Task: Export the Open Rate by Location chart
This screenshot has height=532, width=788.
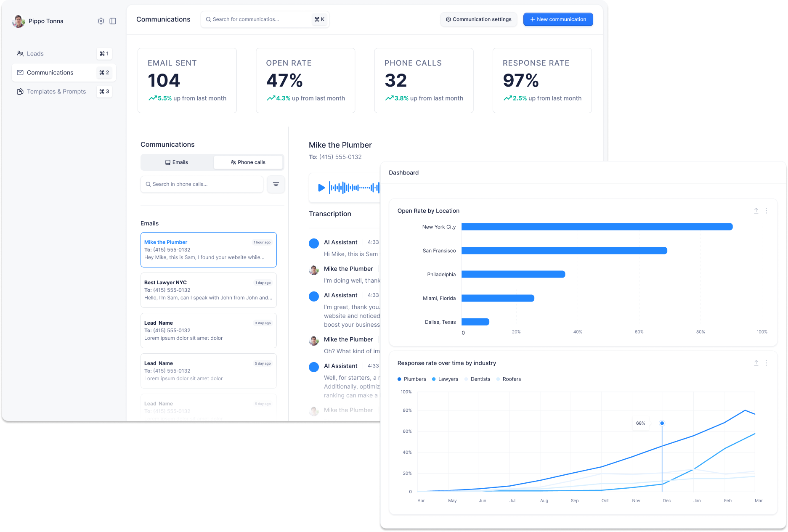Action: click(x=756, y=211)
